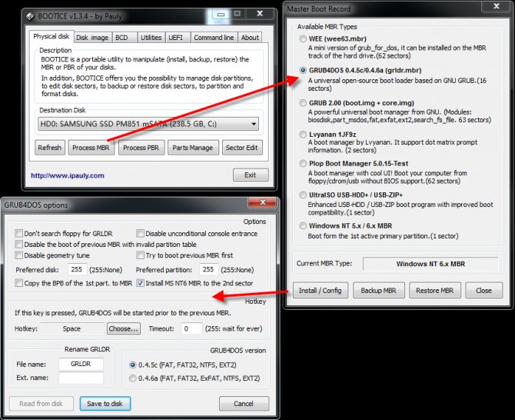Image resolution: width=515 pixels, height=420 pixels.
Task: Uncheck Install MS NT6 MBR to 2nd sector
Action: tap(140, 283)
